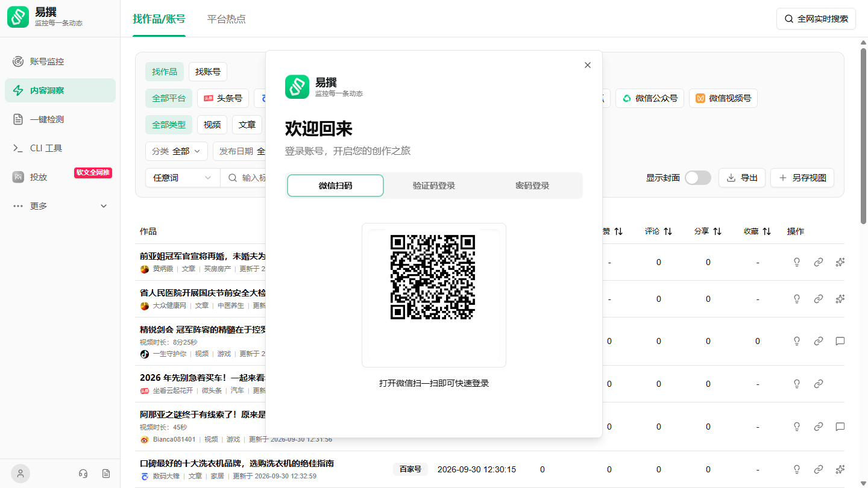
Task: Expand the 更多 sidebar menu
Action: [60, 206]
